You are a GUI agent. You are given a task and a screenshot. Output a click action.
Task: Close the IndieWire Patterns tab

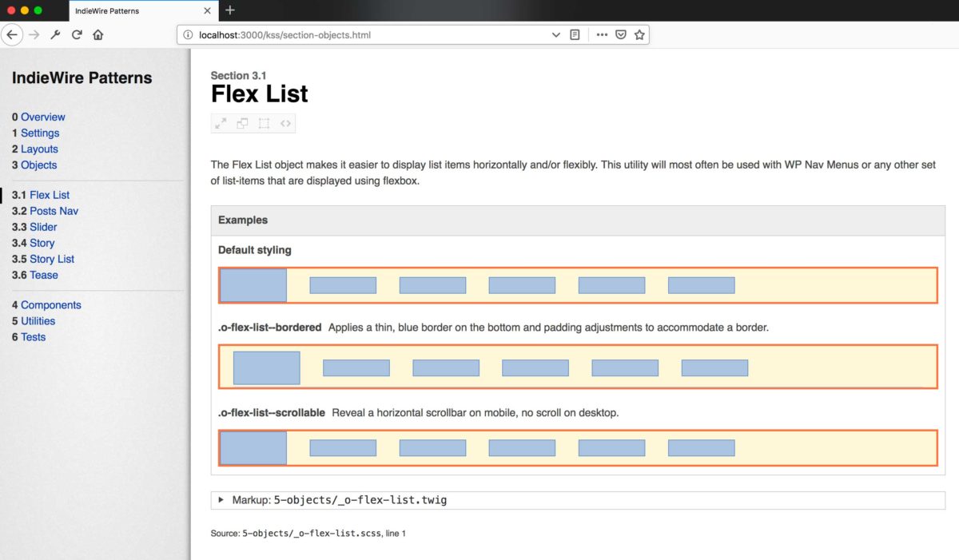[x=208, y=11]
